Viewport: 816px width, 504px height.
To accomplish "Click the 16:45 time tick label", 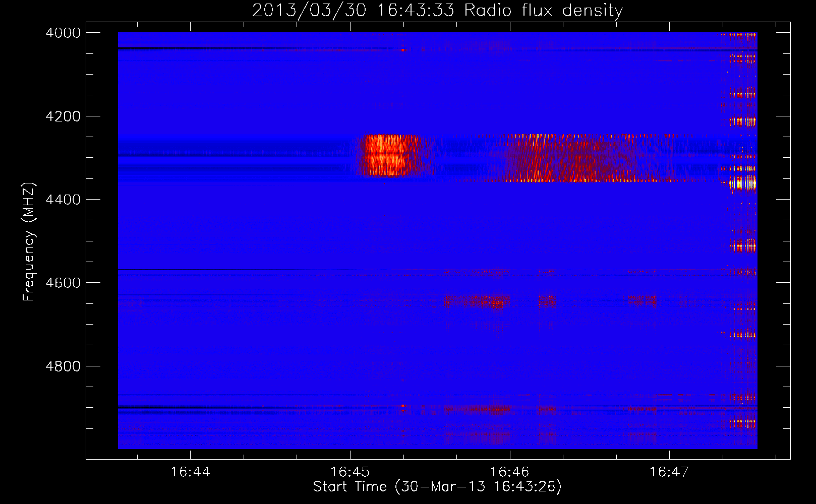I will point(350,472).
